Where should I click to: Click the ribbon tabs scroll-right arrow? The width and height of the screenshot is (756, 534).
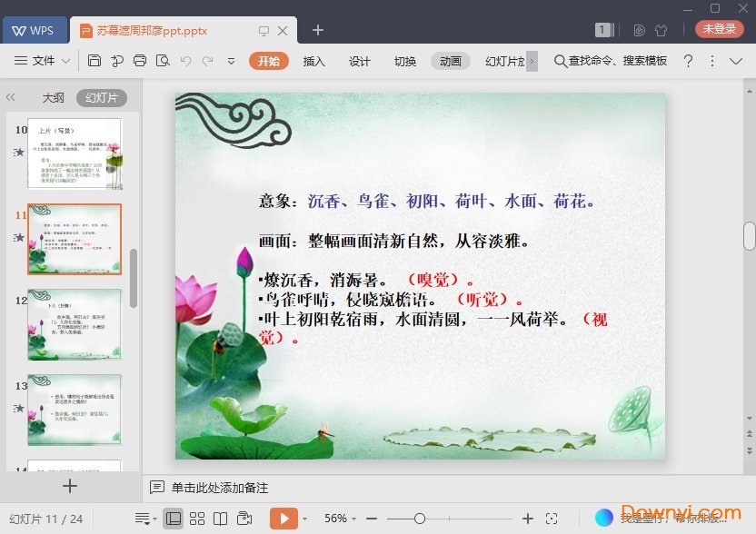click(532, 61)
